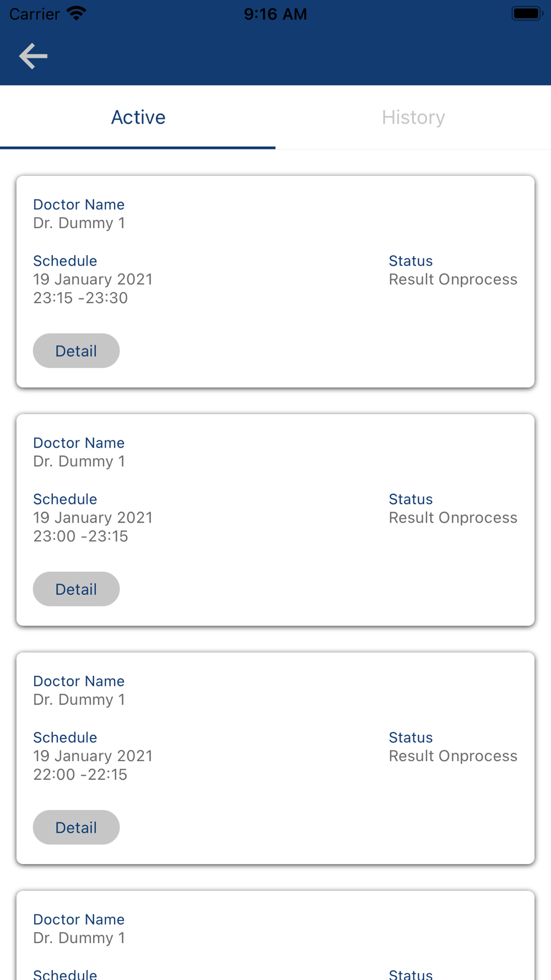Tap the battery icon in status bar
Screen dimensions: 551x980
click(x=527, y=13)
